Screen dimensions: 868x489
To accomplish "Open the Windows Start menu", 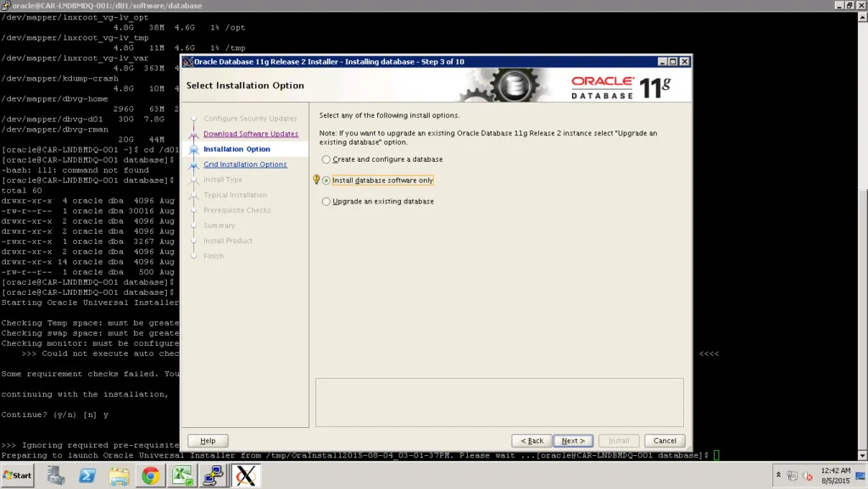I will pyautogui.click(x=17, y=475).
